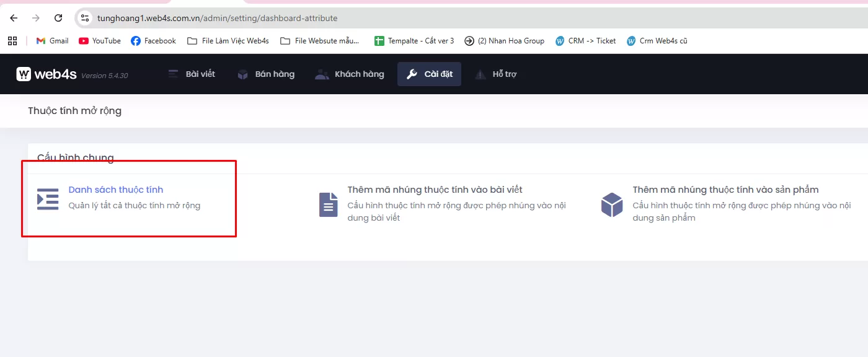Click the site info icon in address bar
868x357 pixels.
tap(86, 18)
